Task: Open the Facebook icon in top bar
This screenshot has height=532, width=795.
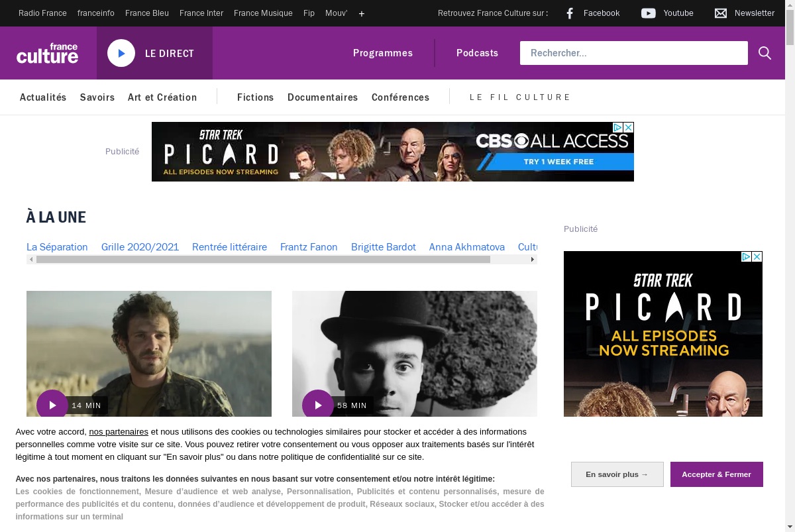Action: point(570,13)
